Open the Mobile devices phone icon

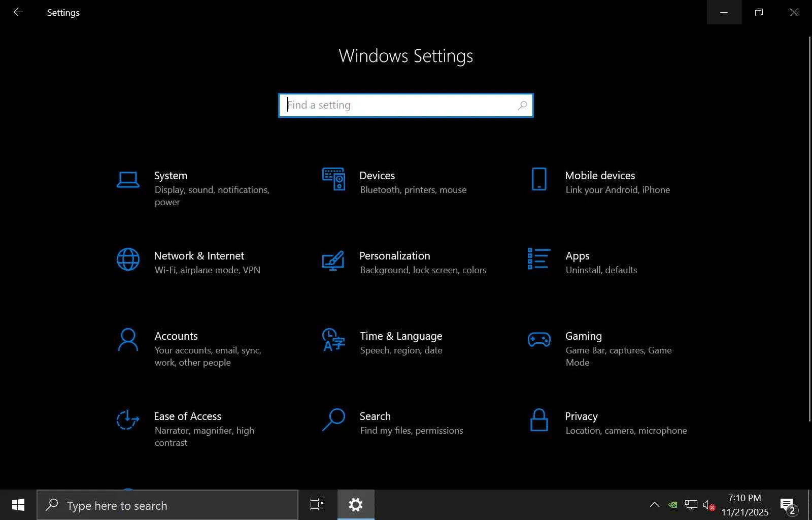(x=539, y=179)
